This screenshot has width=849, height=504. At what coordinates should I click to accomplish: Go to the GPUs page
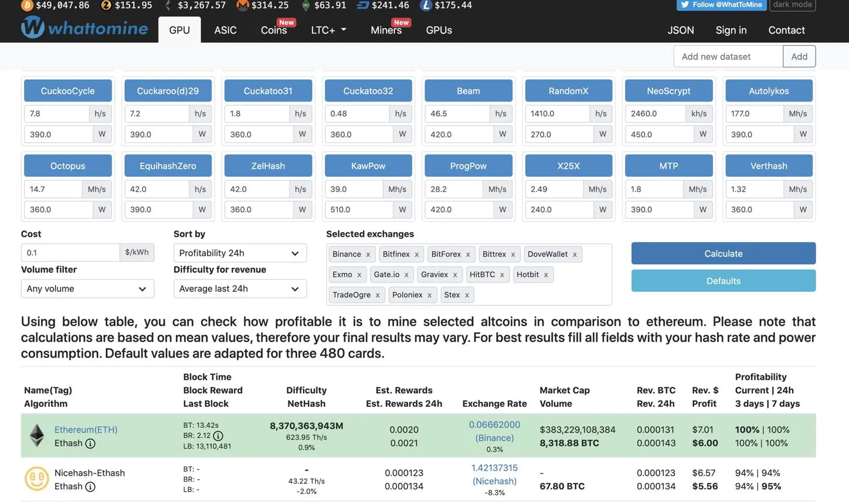pos(439,30)
